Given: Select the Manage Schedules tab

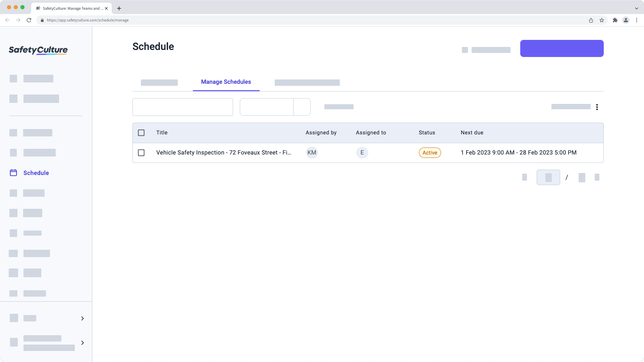Looking at the screenshot, I should (x=226, y=82).
